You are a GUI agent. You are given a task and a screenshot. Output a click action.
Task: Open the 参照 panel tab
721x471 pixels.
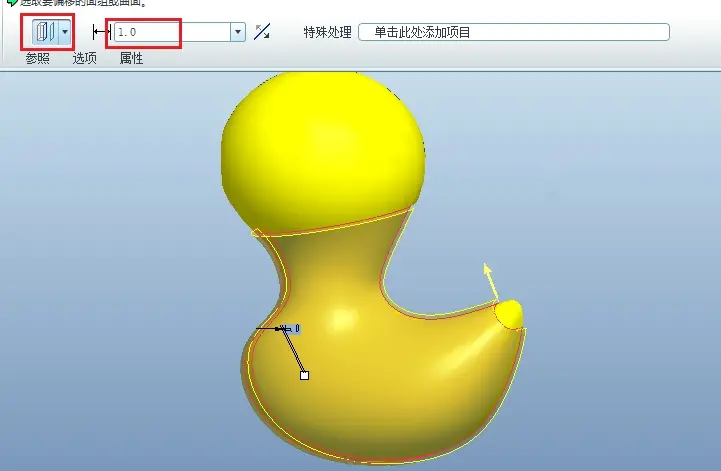37,58
